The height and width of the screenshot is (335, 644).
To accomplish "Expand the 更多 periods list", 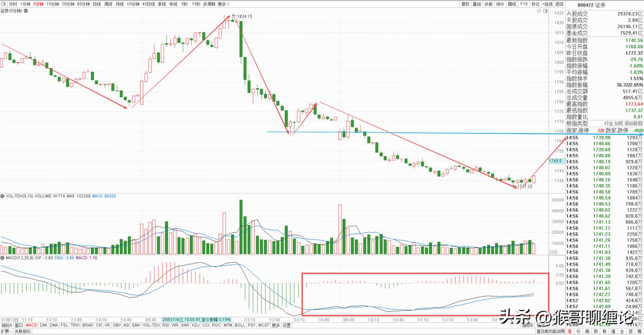I will pos(224,4).
